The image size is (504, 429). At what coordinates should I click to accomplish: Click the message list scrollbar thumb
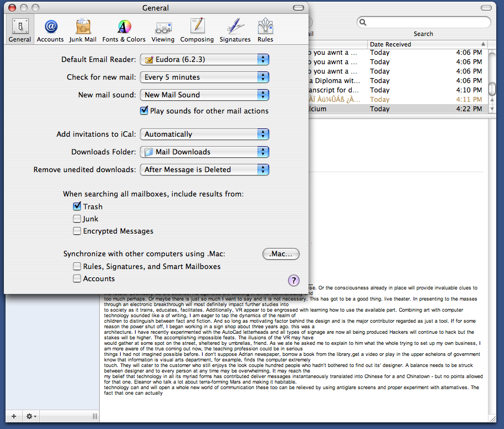(x=492, y=89)
